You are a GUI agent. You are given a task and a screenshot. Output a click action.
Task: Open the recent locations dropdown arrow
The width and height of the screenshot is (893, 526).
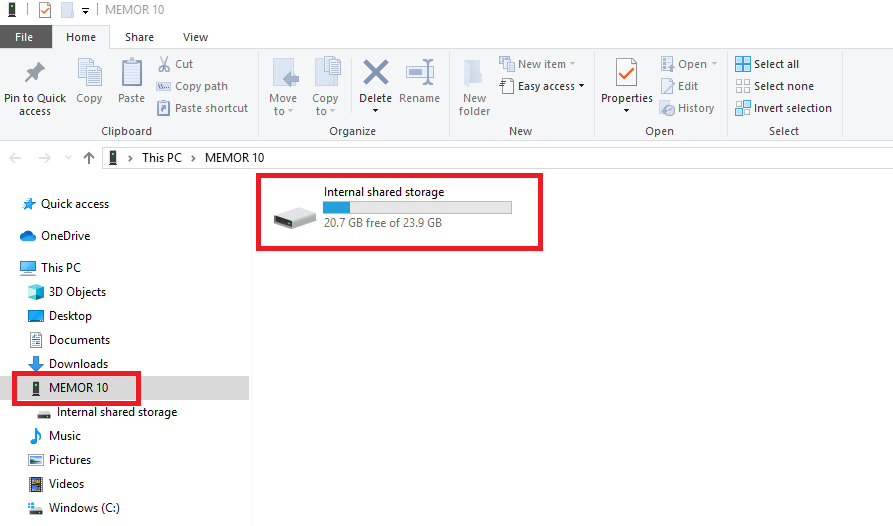[68, 158]
